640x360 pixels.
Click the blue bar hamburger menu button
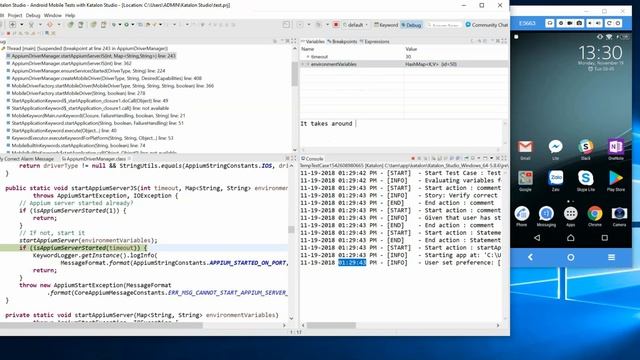(611, 257)
